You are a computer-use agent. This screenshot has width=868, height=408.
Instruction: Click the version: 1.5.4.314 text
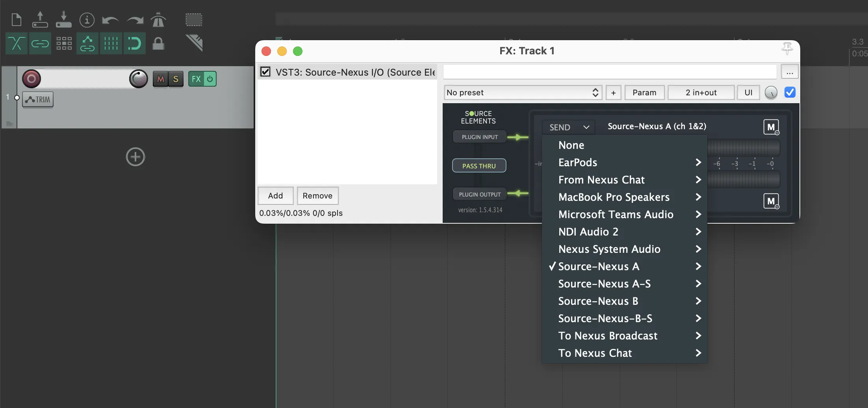coord(480,210)
